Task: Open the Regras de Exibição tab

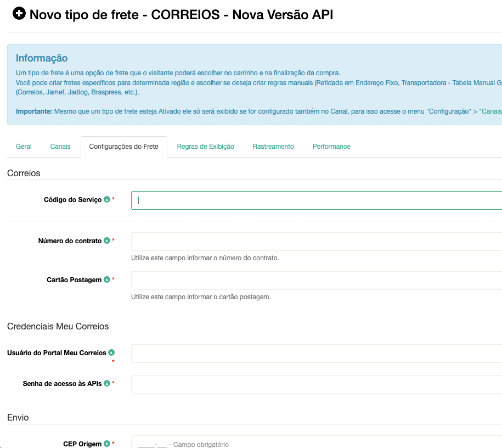Action: 206,147
